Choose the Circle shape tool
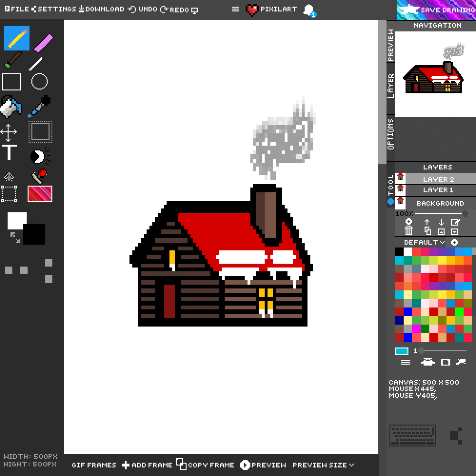 [40, 82]
